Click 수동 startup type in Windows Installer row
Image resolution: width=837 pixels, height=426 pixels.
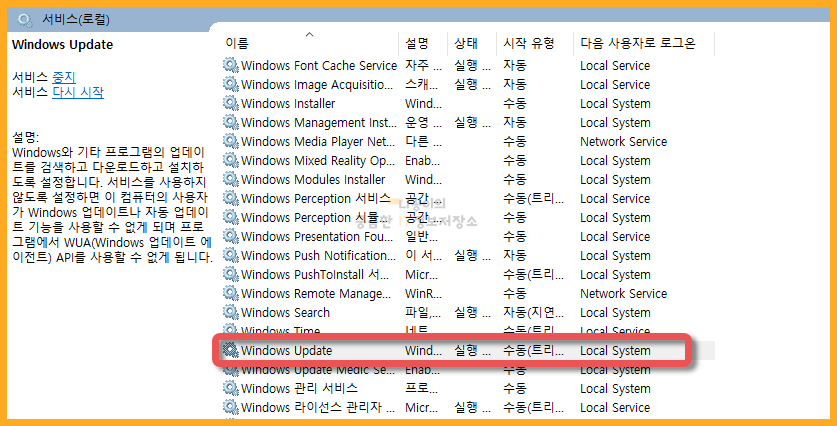point(515,104)
